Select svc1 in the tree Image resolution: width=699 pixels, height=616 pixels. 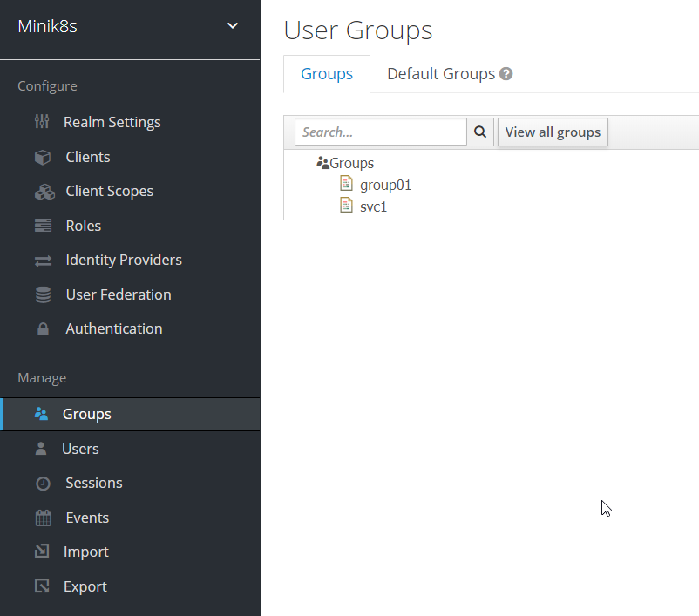[x=374, y=206]
